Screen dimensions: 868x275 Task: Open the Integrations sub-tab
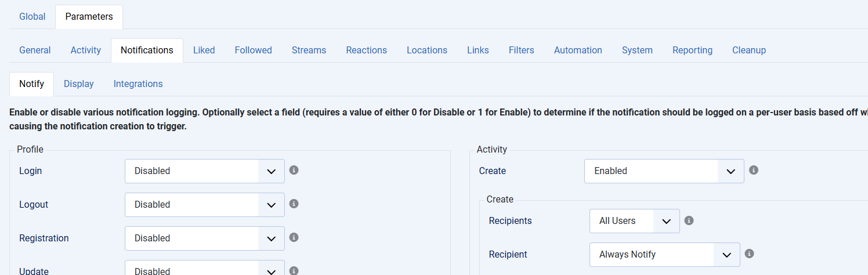[138, 84]
